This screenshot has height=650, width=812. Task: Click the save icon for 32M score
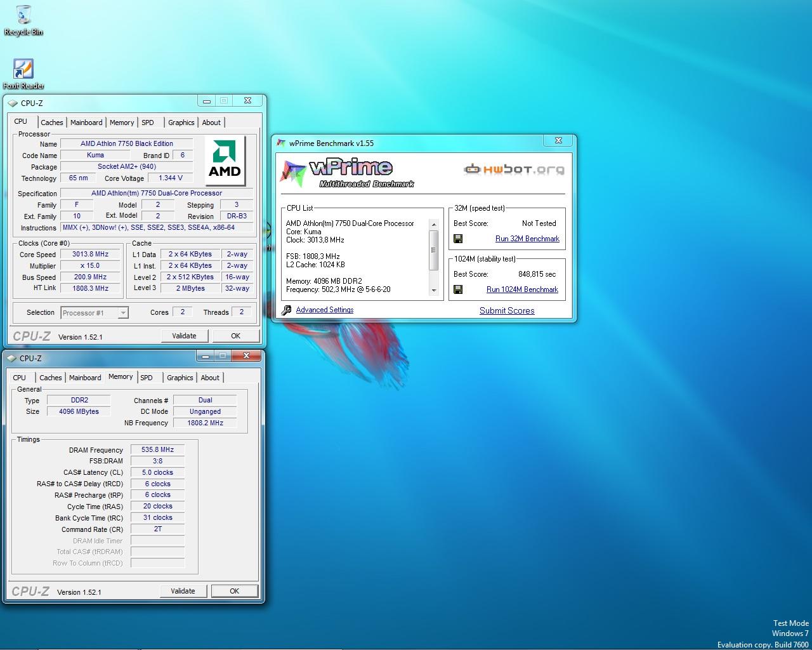458,239
